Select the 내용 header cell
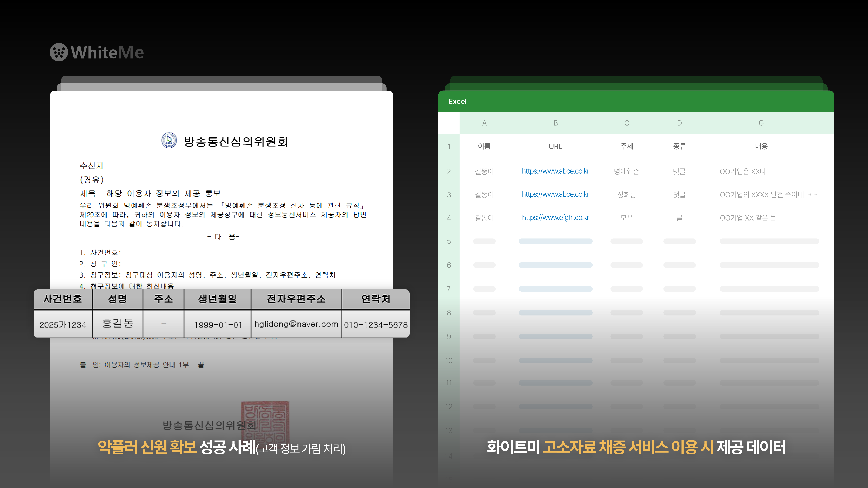Viewport: 868px width, 488px height. pyautogui.click(x=761, y=146)
